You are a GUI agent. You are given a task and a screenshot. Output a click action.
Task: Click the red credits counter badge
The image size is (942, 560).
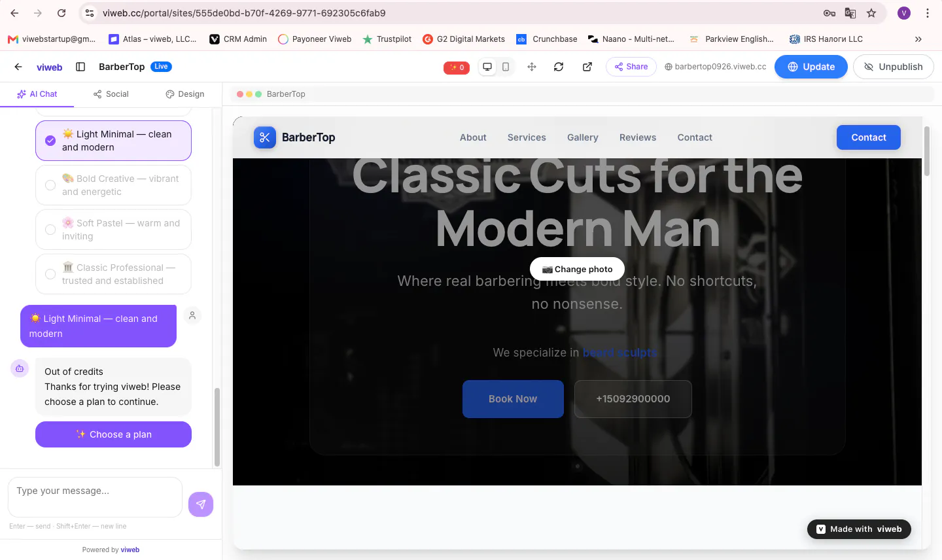tap(457, 67)
